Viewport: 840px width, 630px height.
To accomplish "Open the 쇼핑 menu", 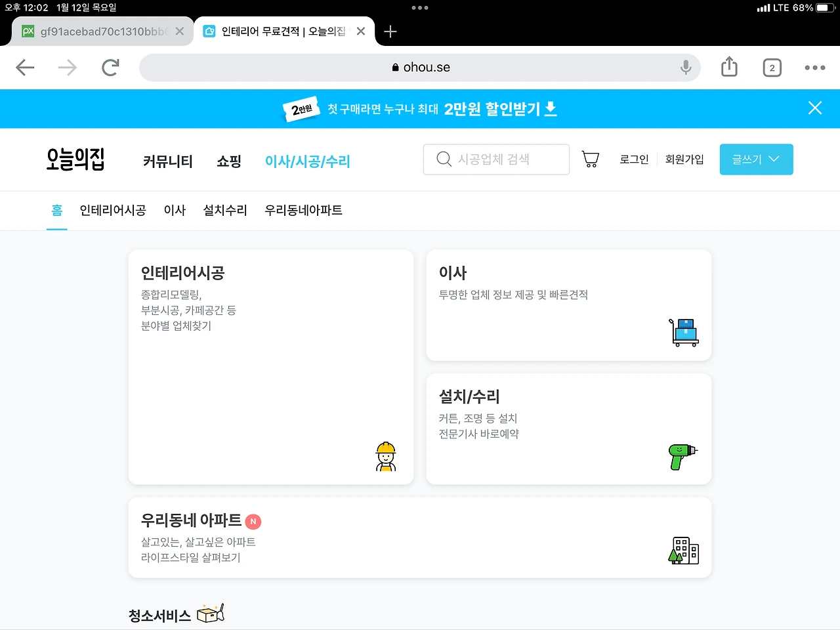I will [229, 161].
